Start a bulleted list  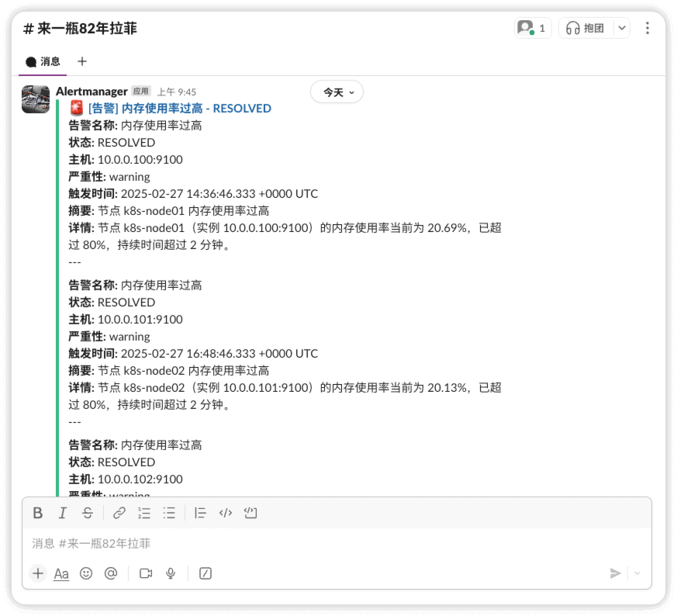169,513
